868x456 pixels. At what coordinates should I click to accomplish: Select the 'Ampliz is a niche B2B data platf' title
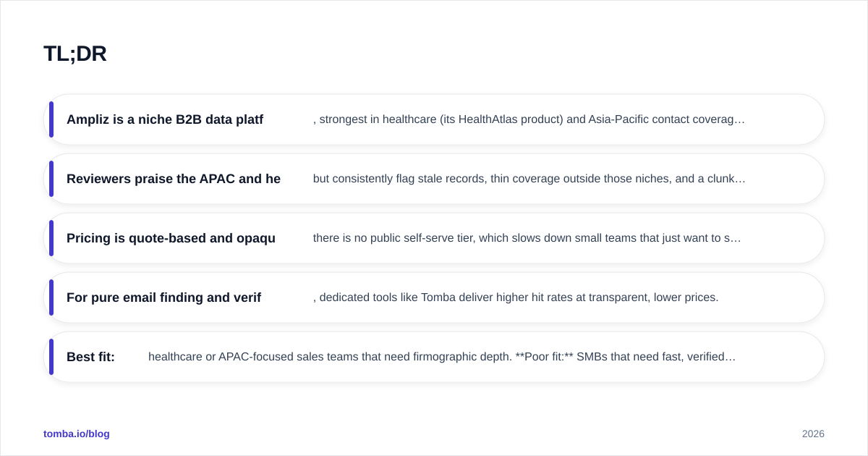click(165, 119)
